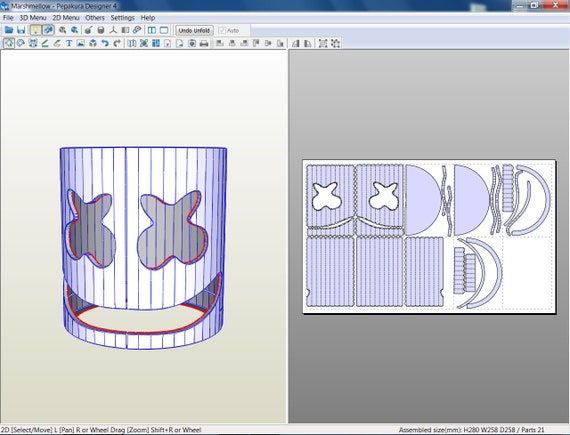Open the File menu
Viewport: 570px width, 435px height.
(x=8, y=17)
